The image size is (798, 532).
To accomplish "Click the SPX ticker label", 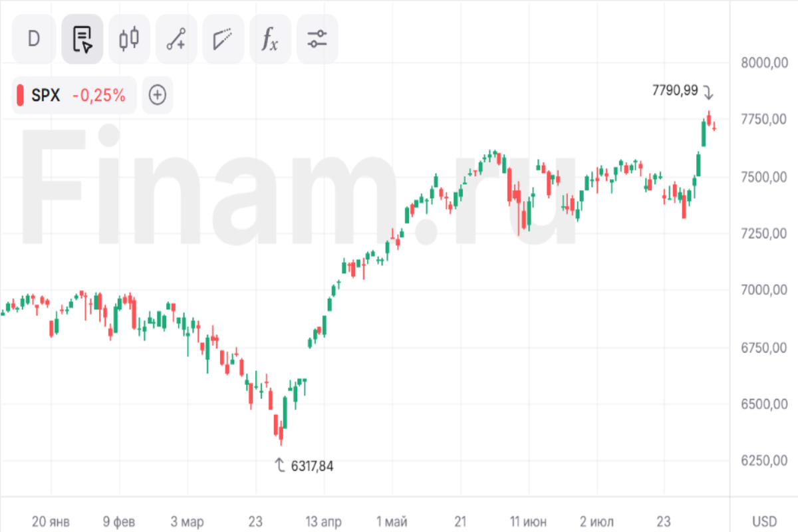I will [46, 96].
